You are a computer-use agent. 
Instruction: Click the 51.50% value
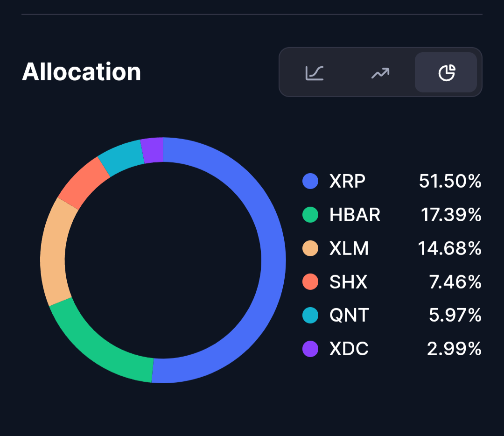pos(450,181)
